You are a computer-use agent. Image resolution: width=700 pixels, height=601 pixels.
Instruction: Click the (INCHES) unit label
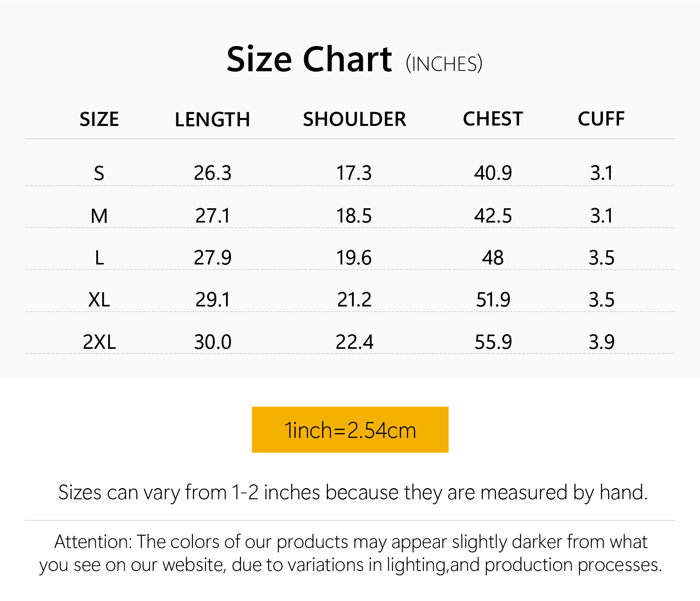click(444, 64)
